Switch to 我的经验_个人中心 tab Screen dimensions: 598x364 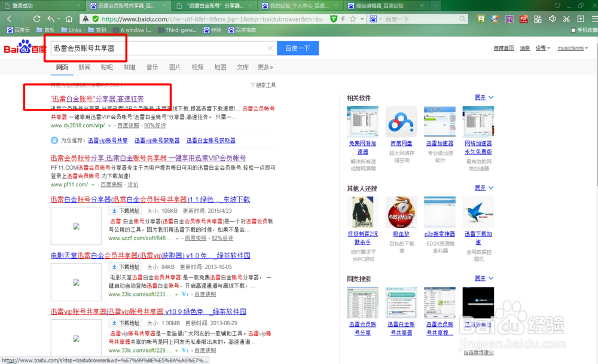tap(301, 6)
